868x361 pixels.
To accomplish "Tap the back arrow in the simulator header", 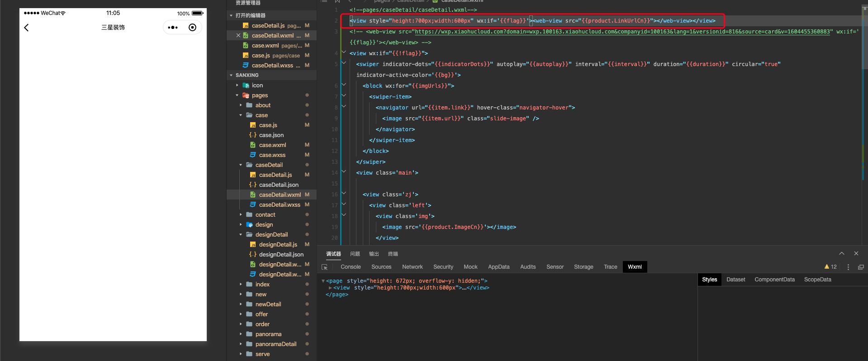I will [26, 28].
